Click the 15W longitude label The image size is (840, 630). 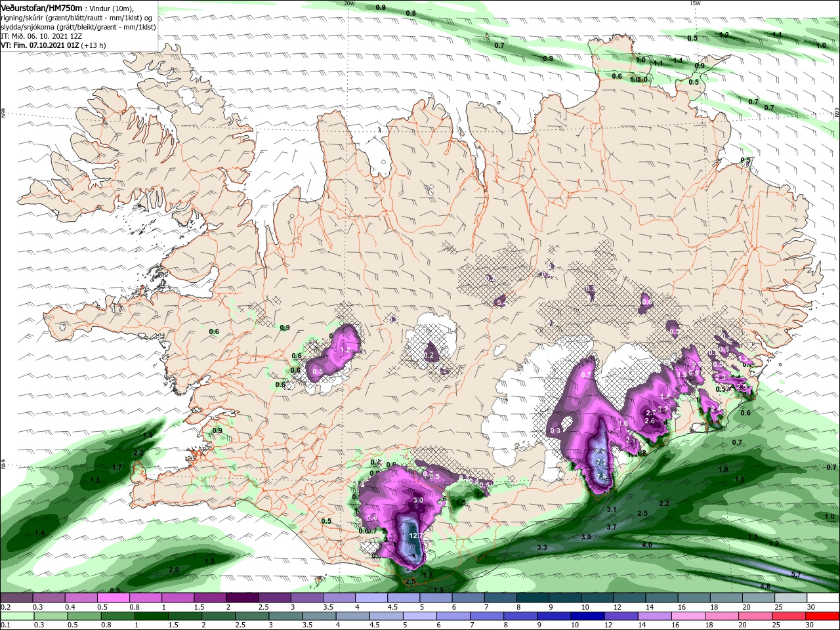coord(695,3)
